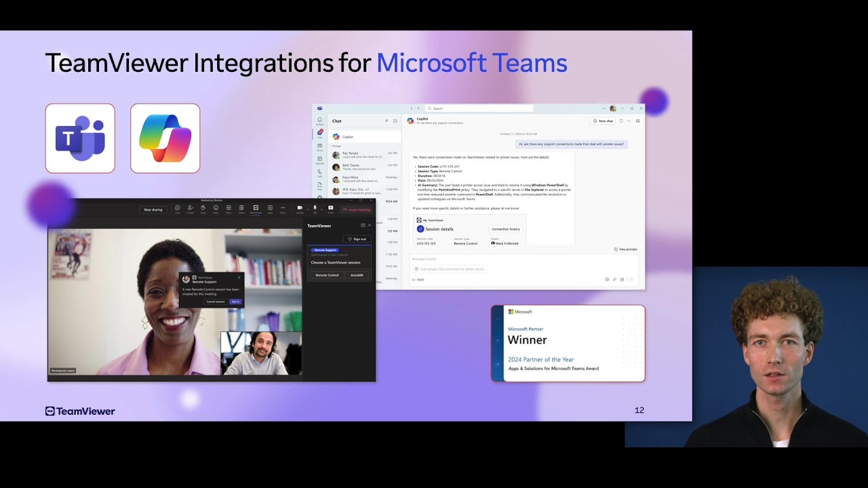
Task: Click the TeamViewer logo in slide footer
Action: pyautogui.click(x=80, y=411)
